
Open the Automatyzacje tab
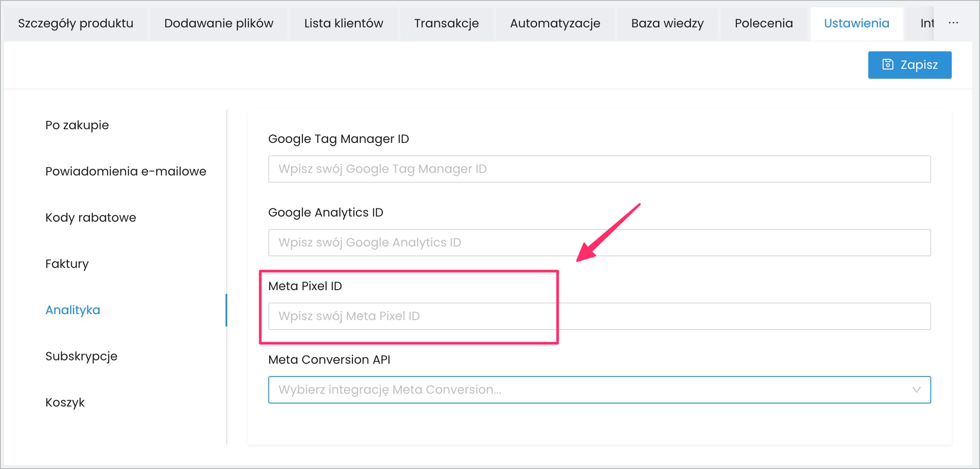(x=555, y=24)
